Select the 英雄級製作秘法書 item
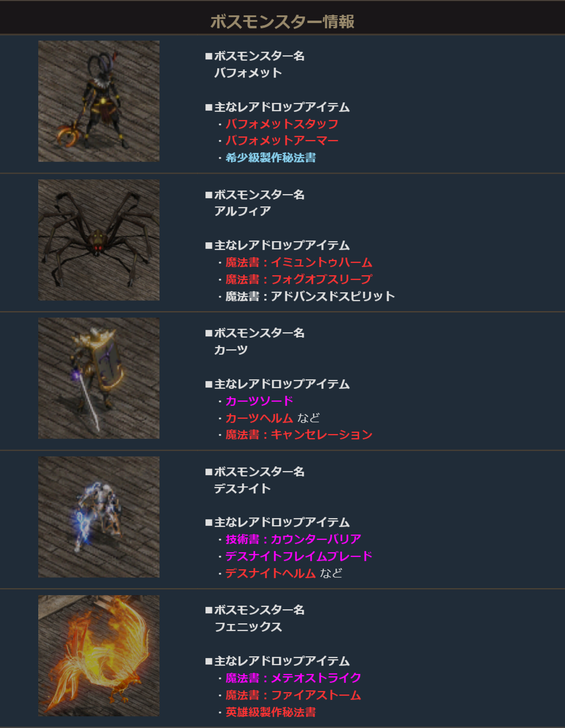The image size is (565, 728). 271,712
